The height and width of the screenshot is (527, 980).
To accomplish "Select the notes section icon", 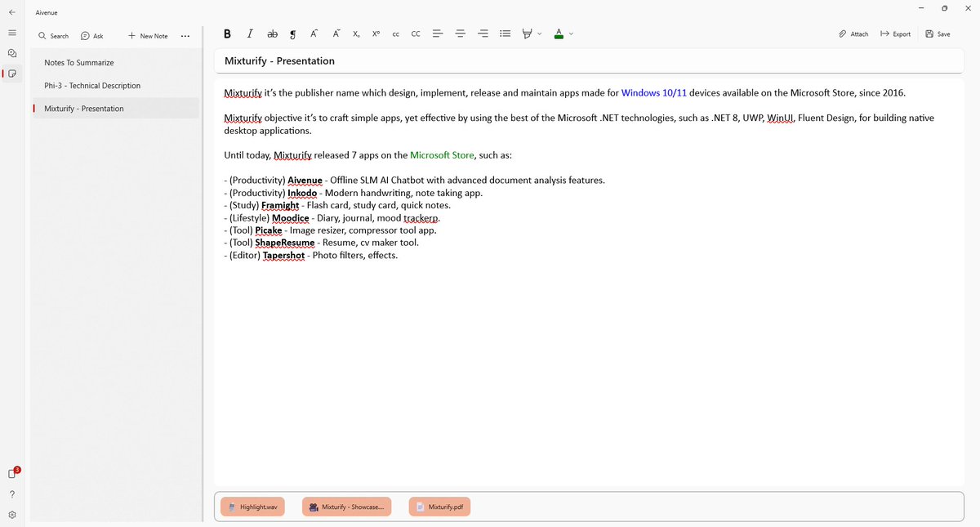I will click(x=12, y=74).
